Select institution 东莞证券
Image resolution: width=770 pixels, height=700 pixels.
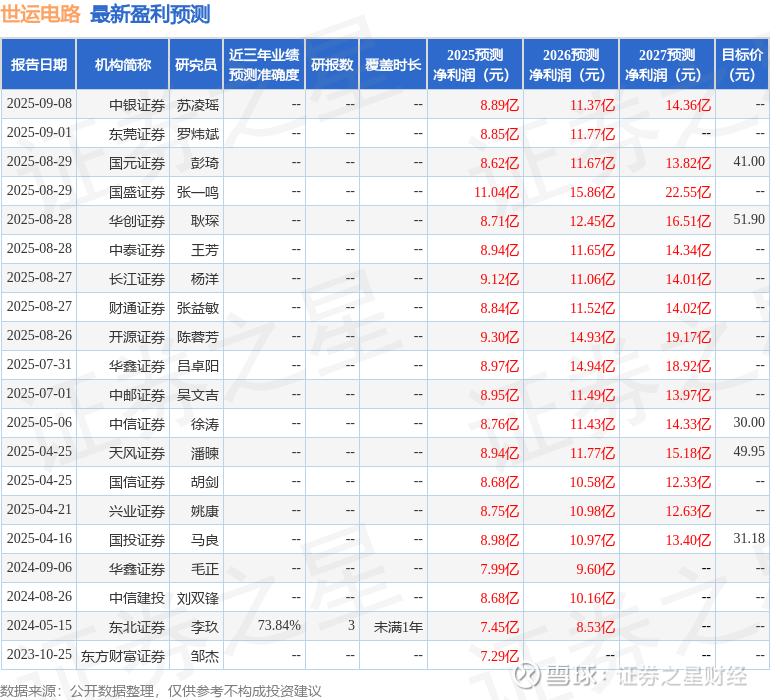coord(137,134)
